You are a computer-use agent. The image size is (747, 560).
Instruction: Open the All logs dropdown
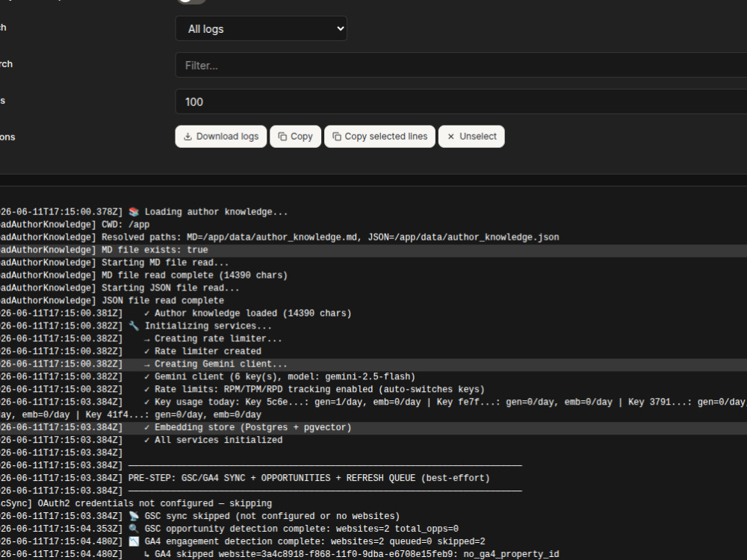point(261,28)
